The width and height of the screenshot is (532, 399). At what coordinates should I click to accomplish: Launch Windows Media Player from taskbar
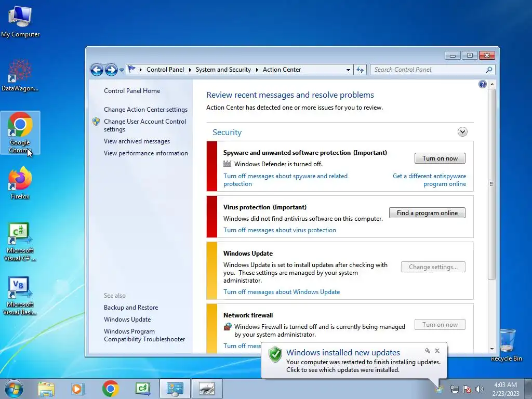tap(78, 389)
